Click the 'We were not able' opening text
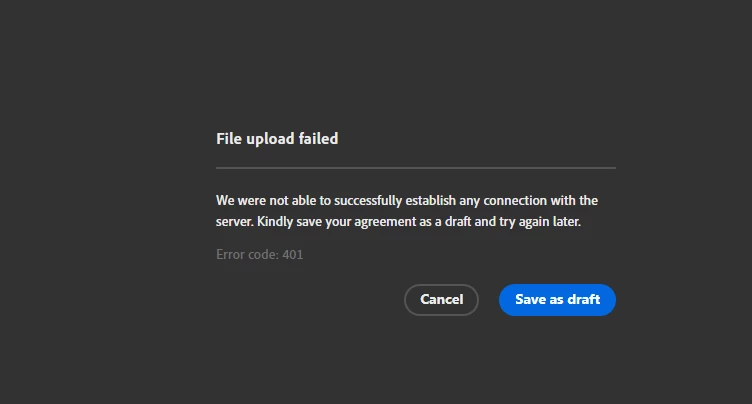752x404 pixels. (267, 200)
